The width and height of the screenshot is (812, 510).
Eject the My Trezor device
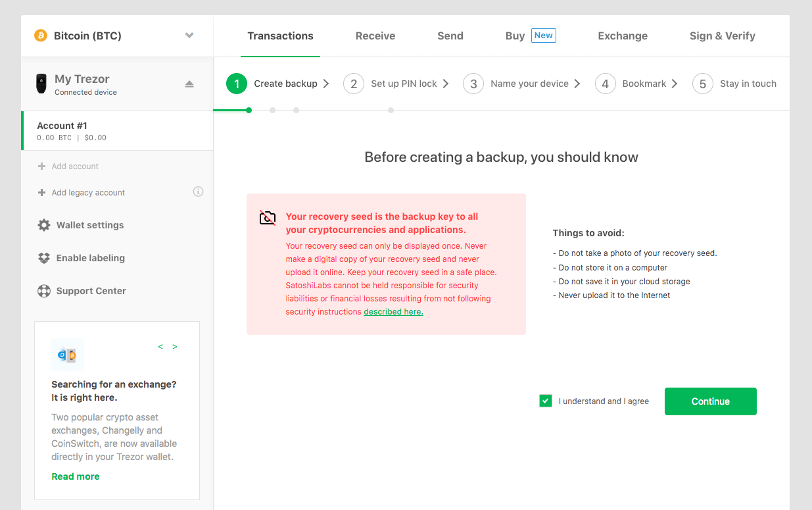(189, 84)
